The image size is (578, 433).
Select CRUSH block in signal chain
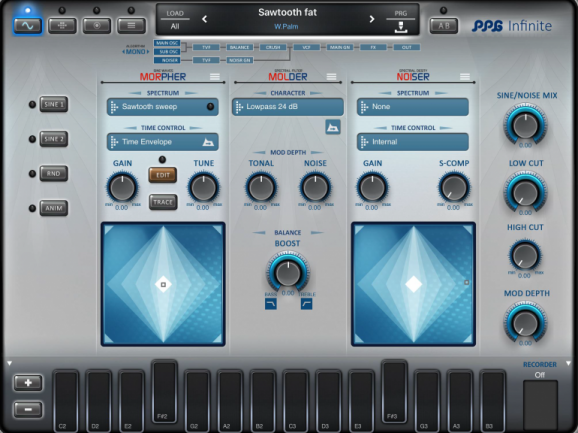click(273, 47)
